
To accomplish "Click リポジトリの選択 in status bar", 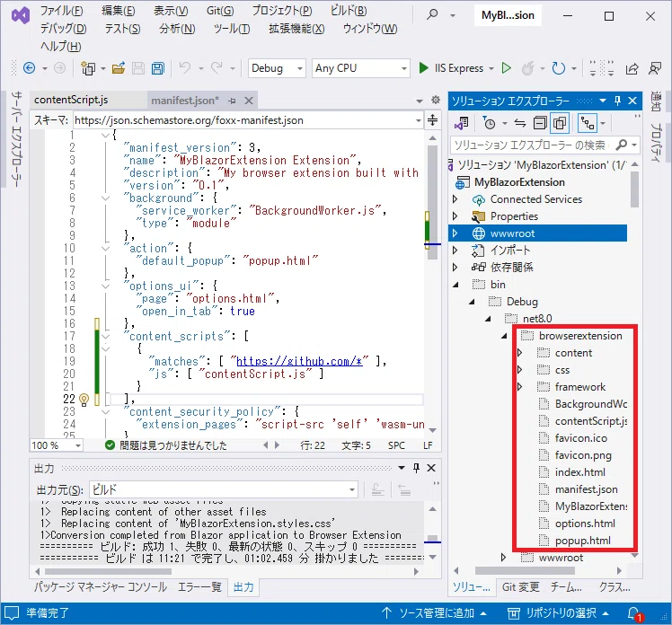I will tap(559, 613).
